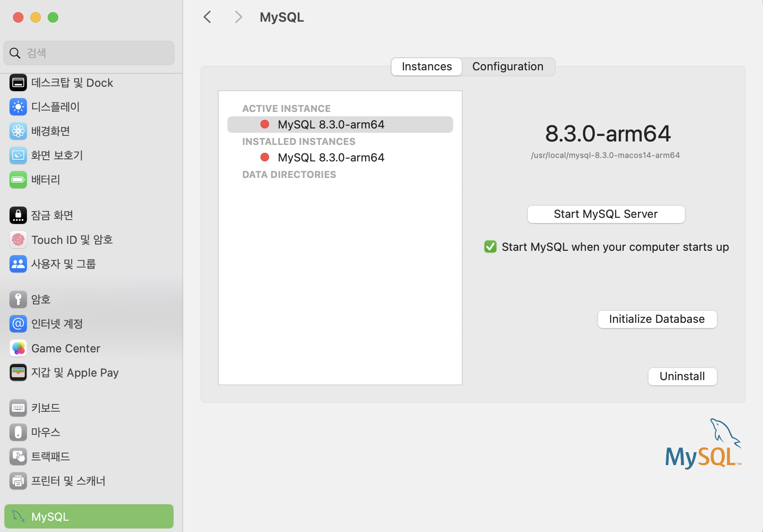Screen dimensions: 763x532
Task: Click the DATA DIRECTORIES header
Action: 289,174
